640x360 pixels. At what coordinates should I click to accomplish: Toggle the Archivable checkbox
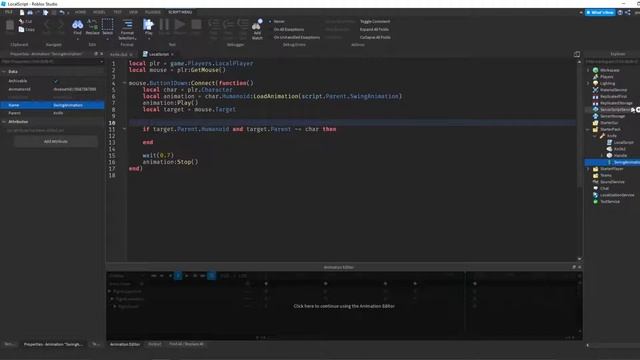tap(56, 81)
